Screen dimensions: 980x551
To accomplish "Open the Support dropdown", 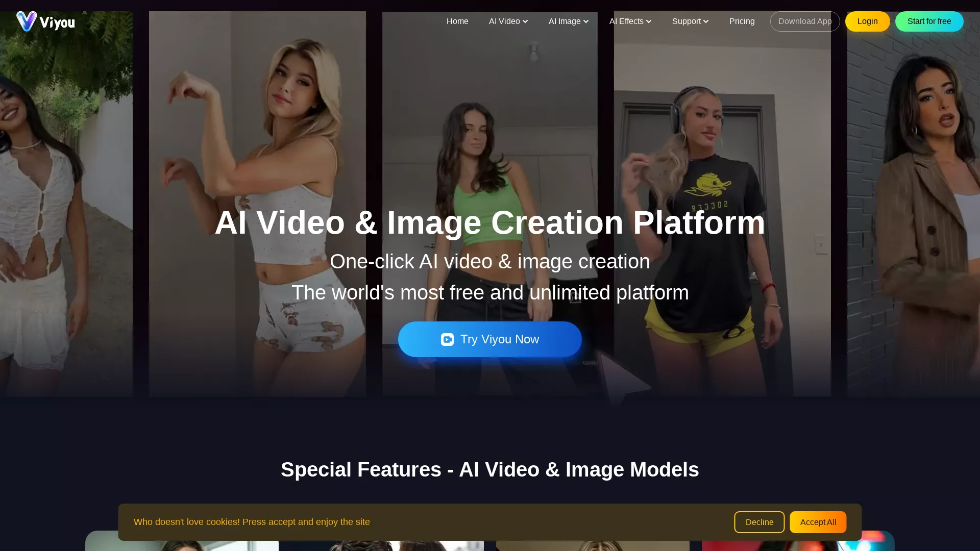I will [x=690, y=21].
